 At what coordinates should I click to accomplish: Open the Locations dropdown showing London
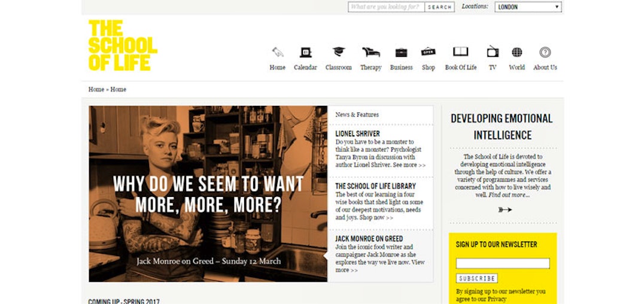[528, 7]
